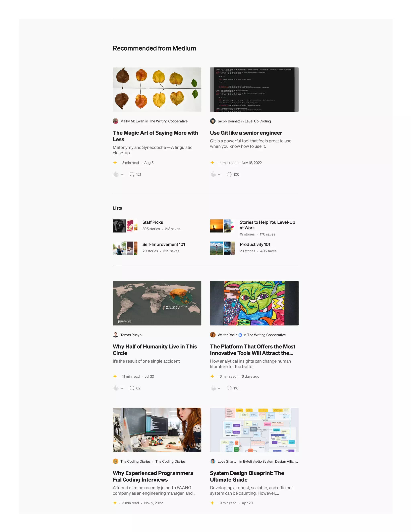The image size is (411, 532).
Task: Click the 110 responses comment icon
Action: (229, 388)
